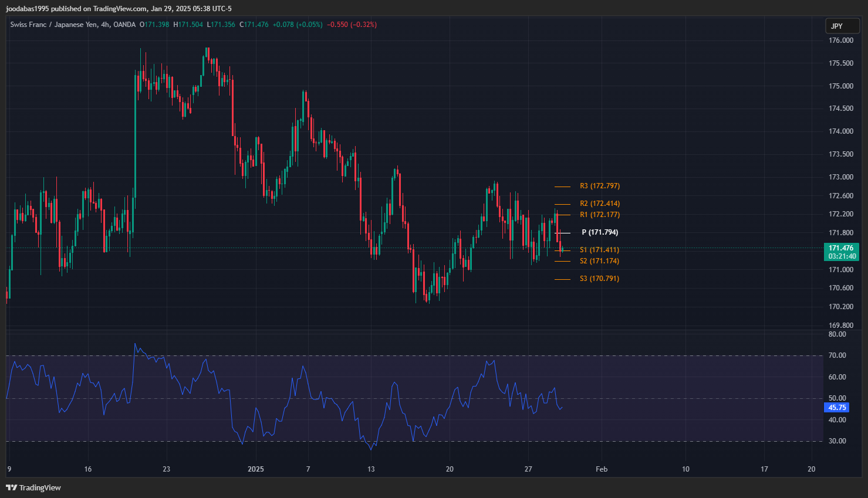Click the date label 13 on the time axis
Screen dimensions: 868x498
371,469
